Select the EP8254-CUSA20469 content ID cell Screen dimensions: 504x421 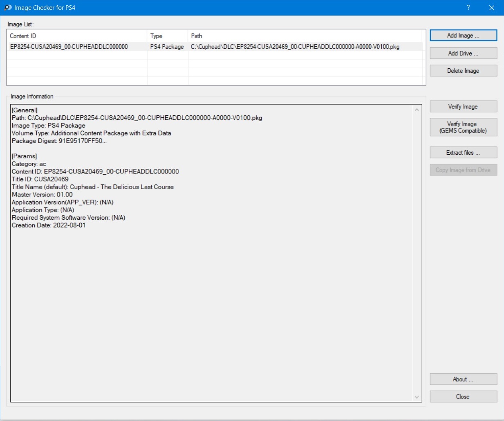pyautogui.click(x=69, y=47)
